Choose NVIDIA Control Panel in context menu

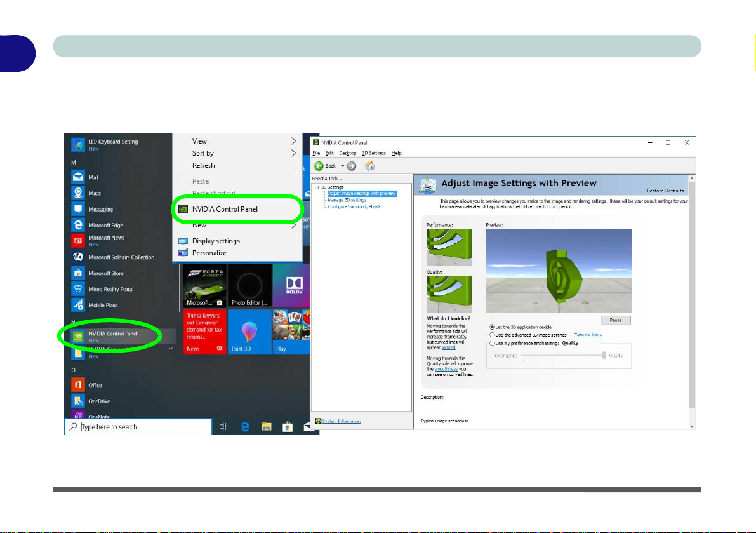click(x=237, y=210)
